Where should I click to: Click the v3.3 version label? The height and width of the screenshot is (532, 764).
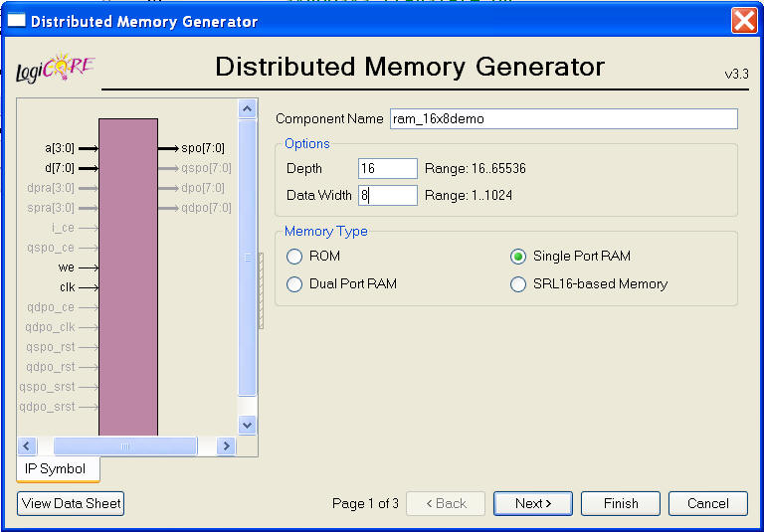click(736, 74)
